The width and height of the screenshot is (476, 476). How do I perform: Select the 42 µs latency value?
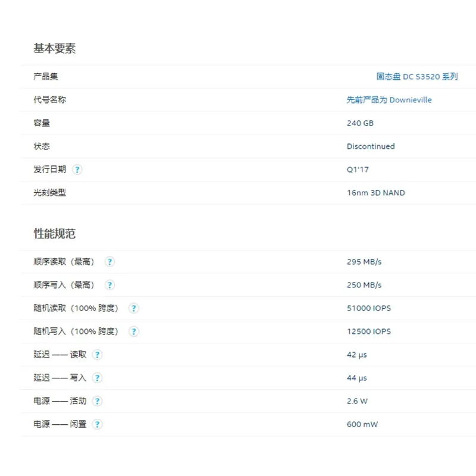356,355
